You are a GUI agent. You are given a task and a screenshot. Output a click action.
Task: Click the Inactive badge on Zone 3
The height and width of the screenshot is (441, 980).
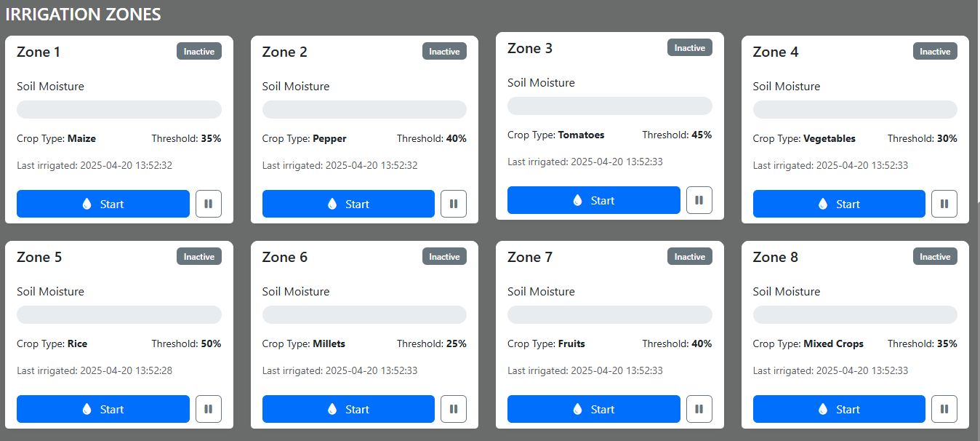[690, 48]
